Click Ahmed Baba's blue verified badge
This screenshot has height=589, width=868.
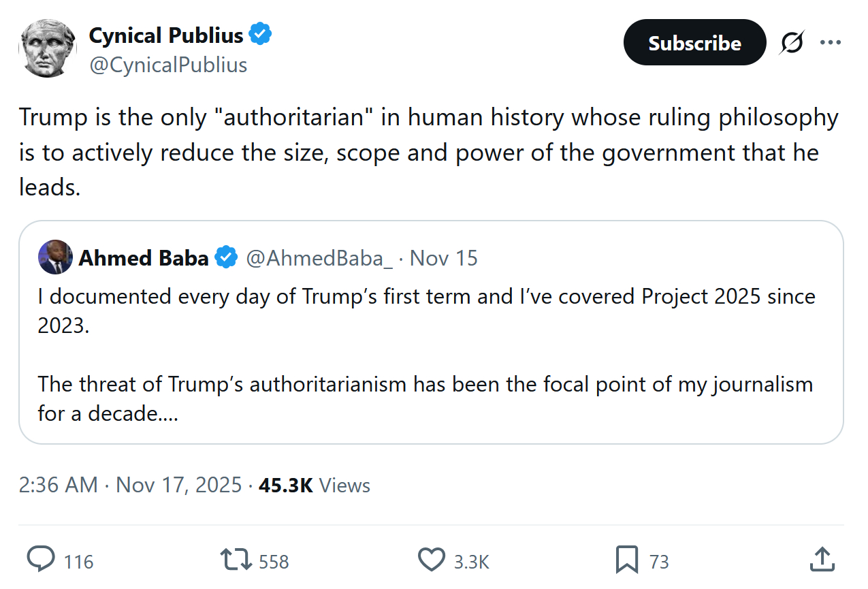226,258
